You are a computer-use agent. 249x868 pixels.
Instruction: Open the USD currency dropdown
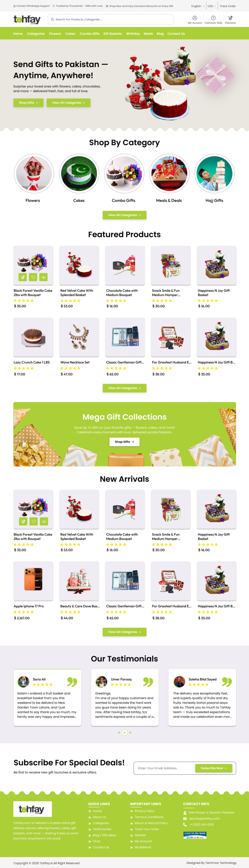pyautogui.click(x=212, y=6)
